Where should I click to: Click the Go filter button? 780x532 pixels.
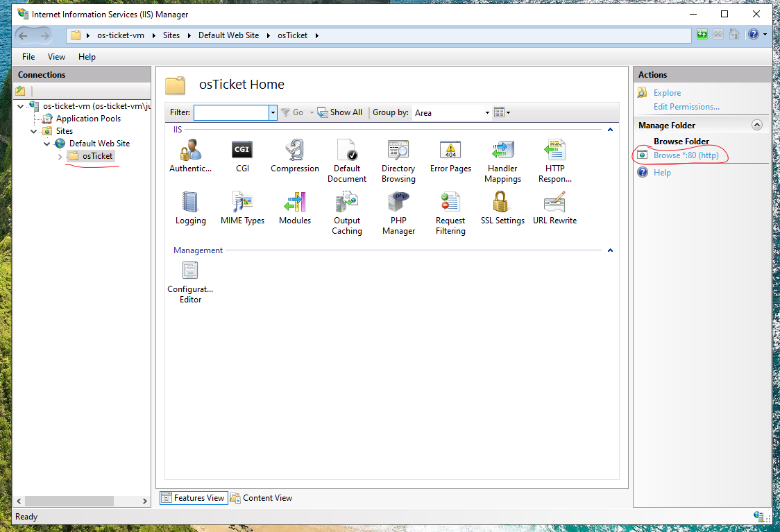(x=292, y=112)
